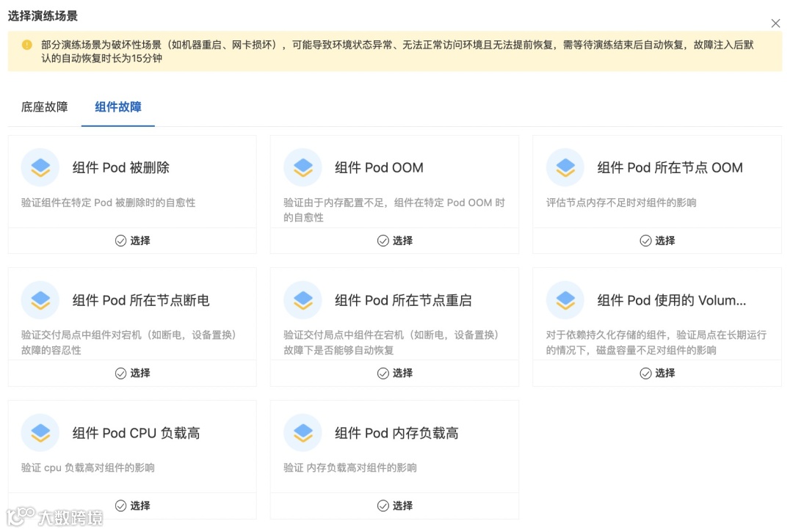Choose 选择 under 组件 Pod 所在节点断电
The image size is (793, 532).
pos(132,373)
